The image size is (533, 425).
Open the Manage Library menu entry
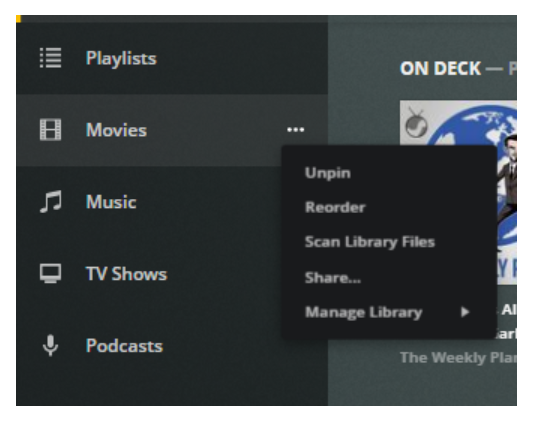tap(363, 312)
